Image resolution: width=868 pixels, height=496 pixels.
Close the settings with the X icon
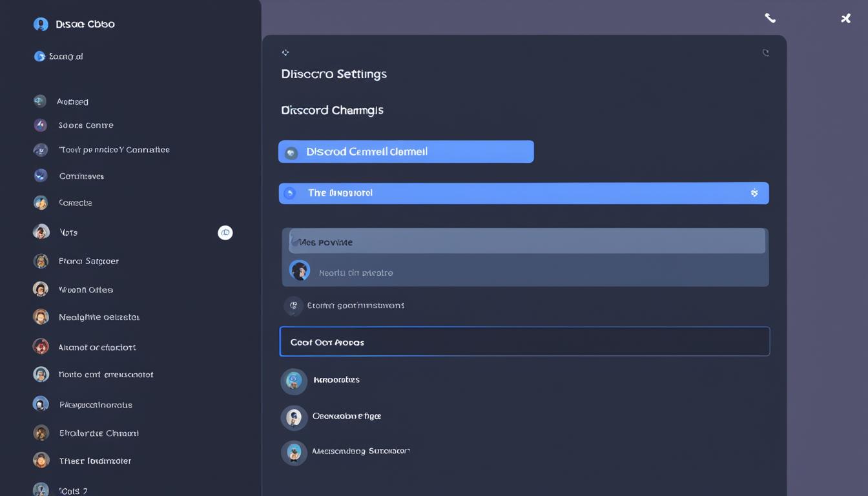click(845, 19)
